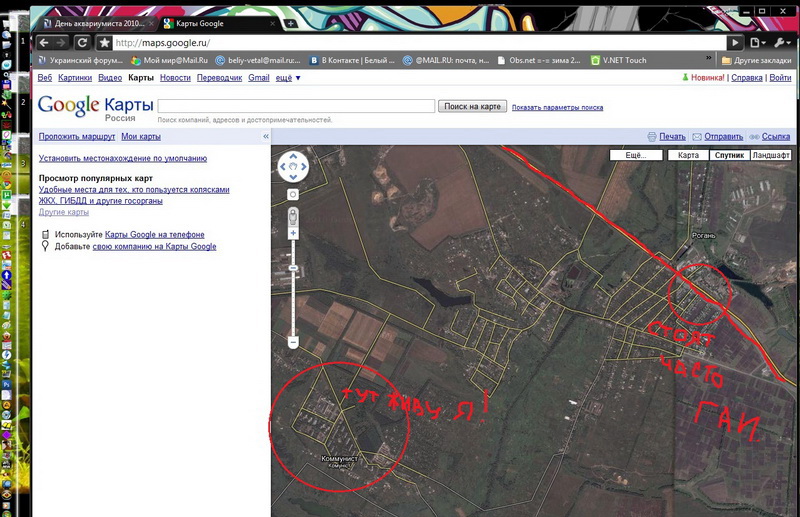Click the browser back arrow button
800x517 pixels.
point(45,43)
